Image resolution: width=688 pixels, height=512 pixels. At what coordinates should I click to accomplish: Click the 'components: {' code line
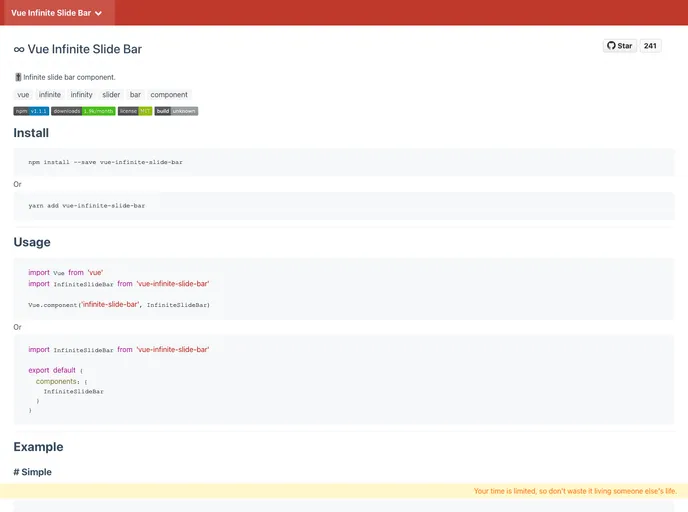61,382
